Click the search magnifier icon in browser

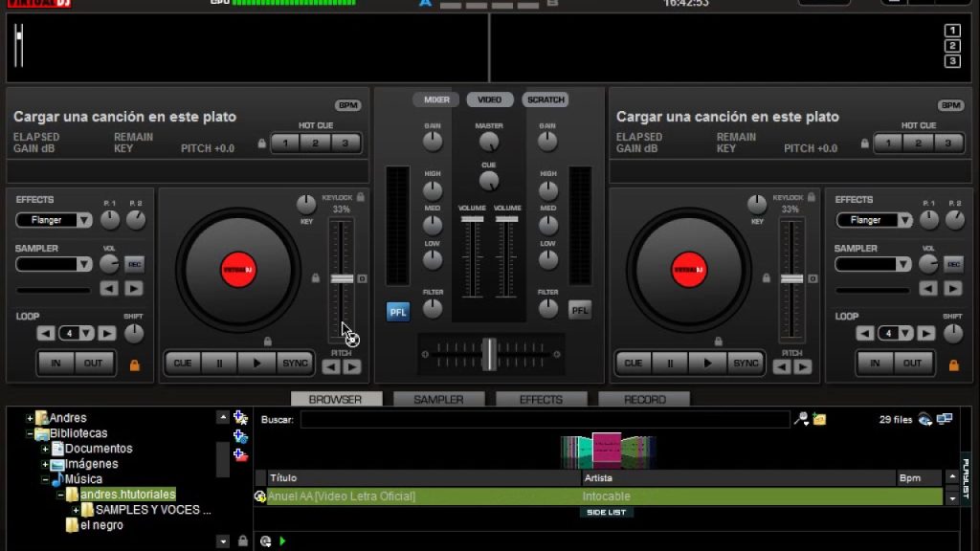pyautogui.click(x=801, y=419)
